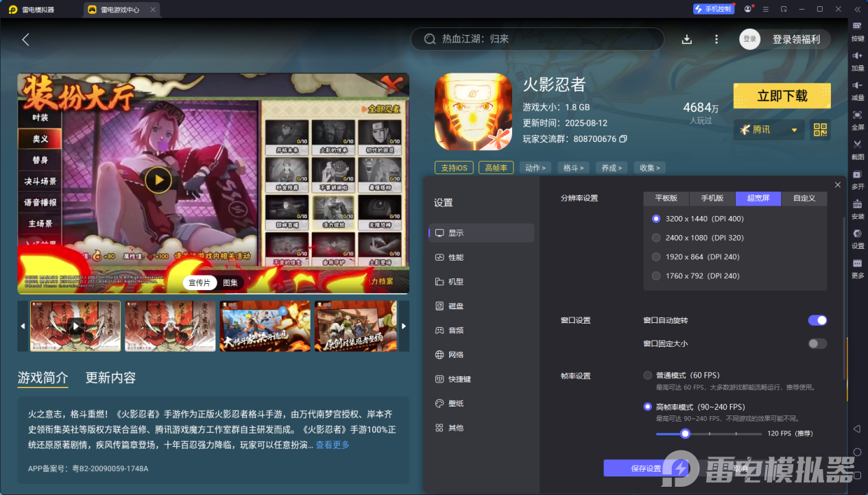Click the Android back triangle in sidebar
Image resolution: width=868 pixels, height=495 pixels.
point(857,428)
